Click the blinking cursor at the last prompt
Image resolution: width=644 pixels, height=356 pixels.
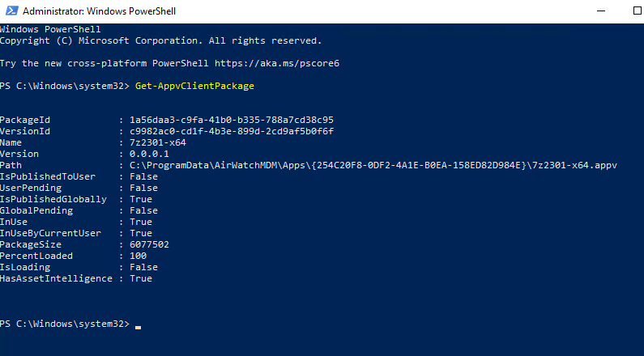(139, 326)
